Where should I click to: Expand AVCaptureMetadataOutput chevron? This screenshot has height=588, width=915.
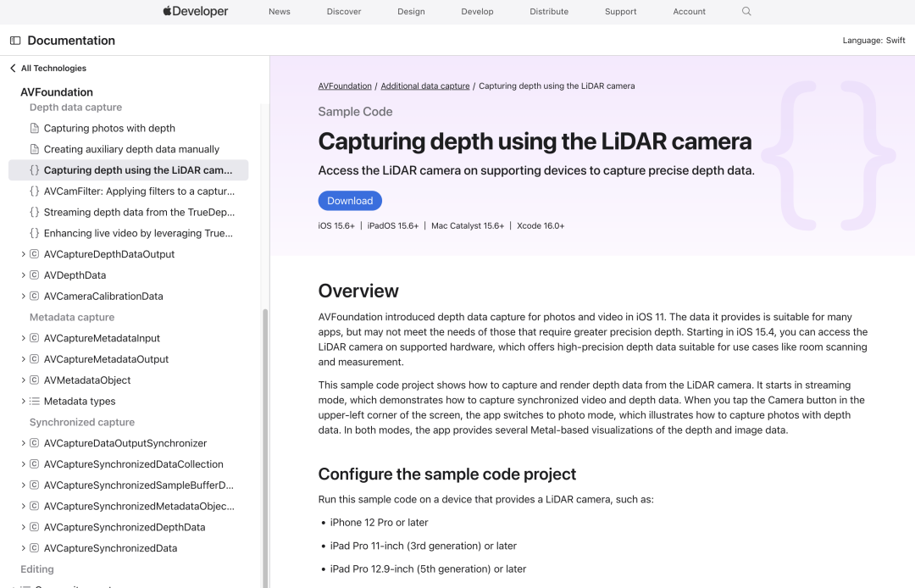coord(23,358)
